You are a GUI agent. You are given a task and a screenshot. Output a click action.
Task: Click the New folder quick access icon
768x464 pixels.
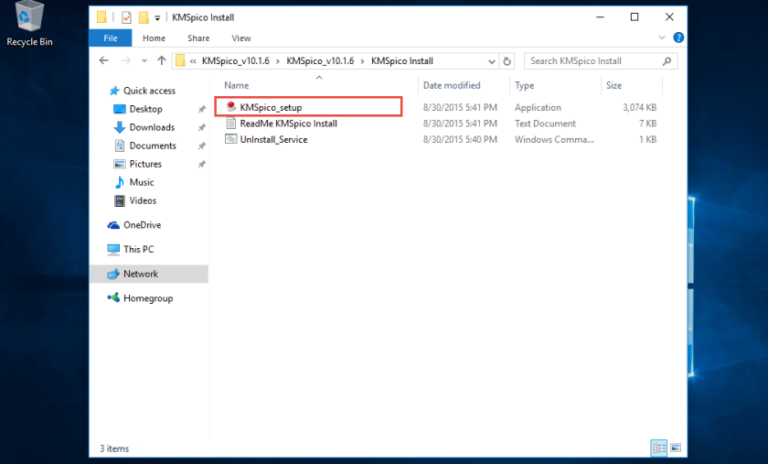coord(144,18)
